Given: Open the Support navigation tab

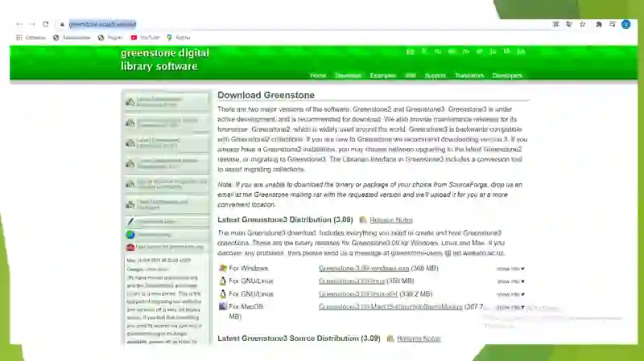Looking at the screenshot, I should (435, 76).
